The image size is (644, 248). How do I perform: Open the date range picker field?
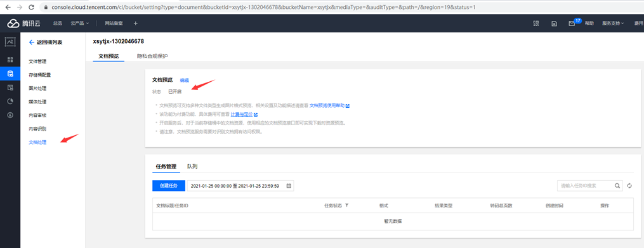click(240, 186)
